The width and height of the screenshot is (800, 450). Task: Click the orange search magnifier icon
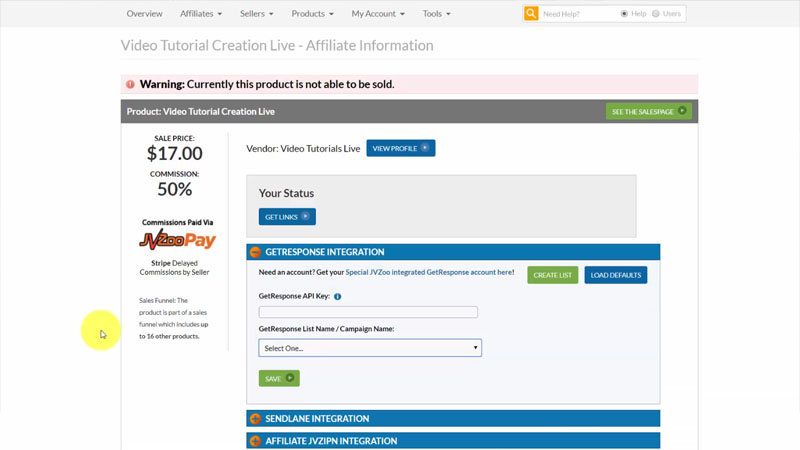pos(531,14)
